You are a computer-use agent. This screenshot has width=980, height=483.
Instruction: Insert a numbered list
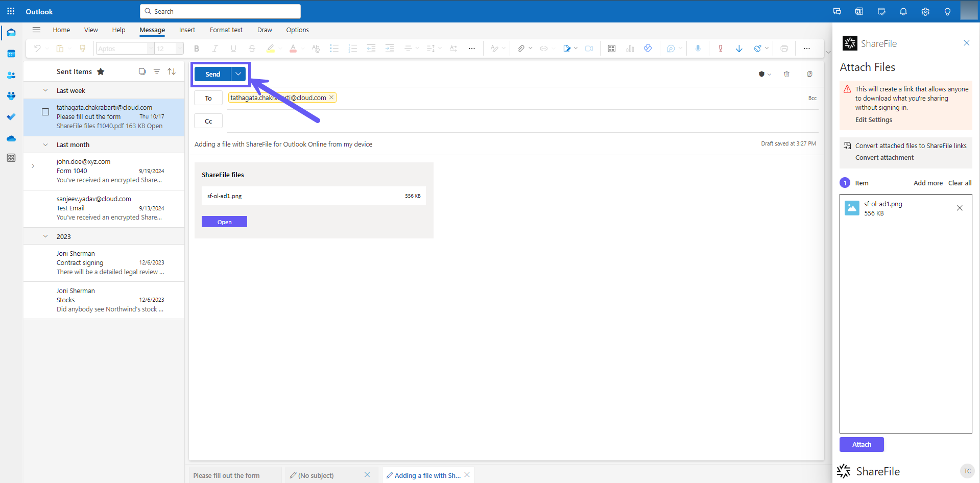click(x=352, y=49)
